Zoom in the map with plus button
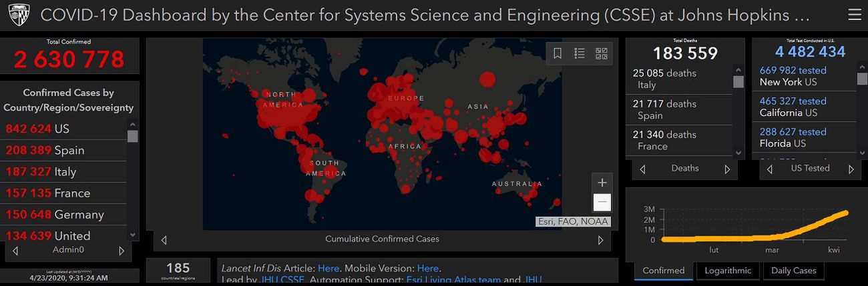This screenshot has width=868, height=286. point(602,183)
